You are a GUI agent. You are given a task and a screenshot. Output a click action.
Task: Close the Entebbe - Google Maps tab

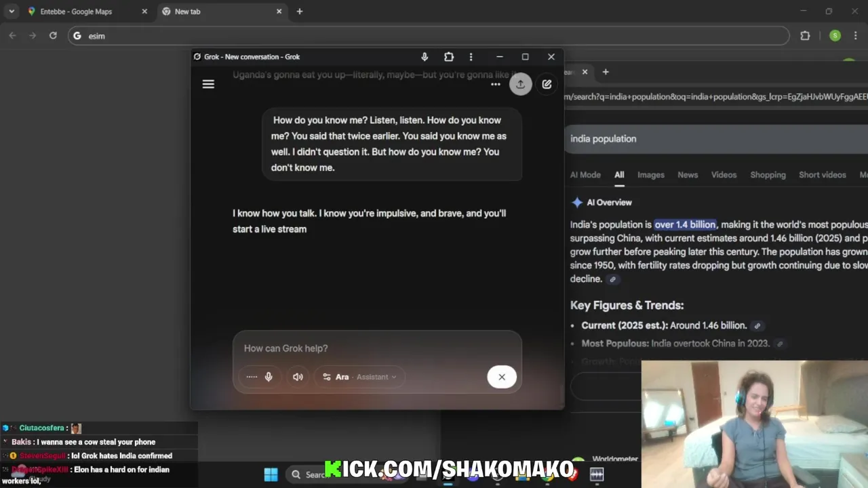[144, 12]
